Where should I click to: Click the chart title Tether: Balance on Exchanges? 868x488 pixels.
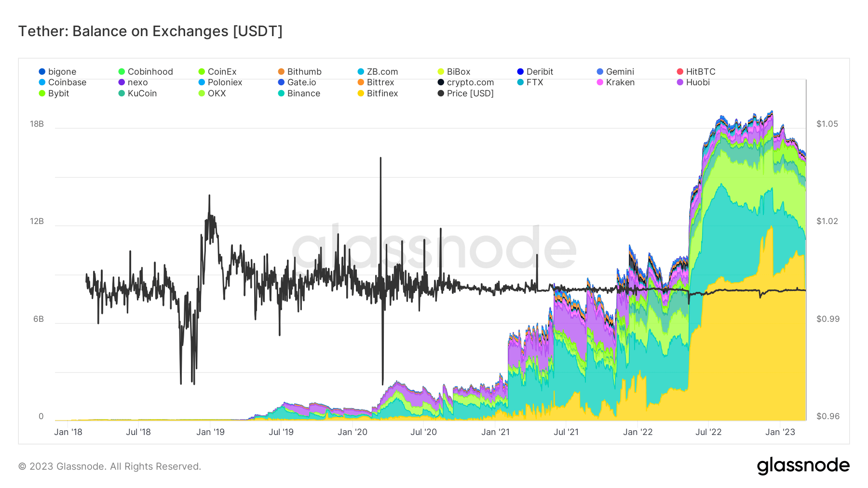click(x=150, y=31)
